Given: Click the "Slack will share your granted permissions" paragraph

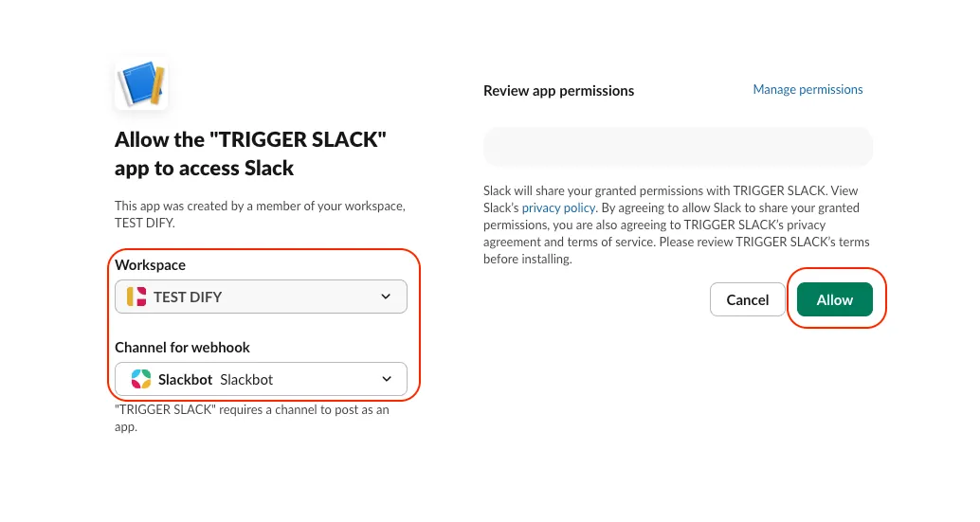Looking at the screenshot, I should point(676,225).
